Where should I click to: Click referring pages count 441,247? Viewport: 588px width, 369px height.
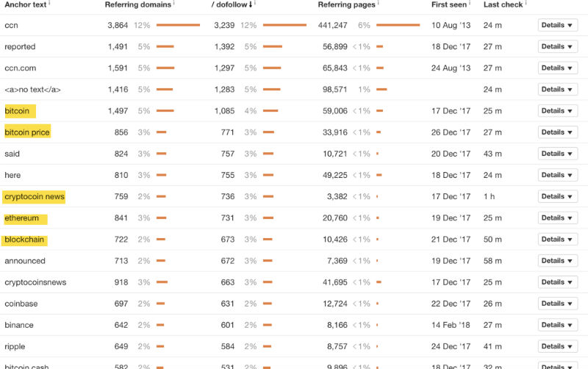pos(332,25)
